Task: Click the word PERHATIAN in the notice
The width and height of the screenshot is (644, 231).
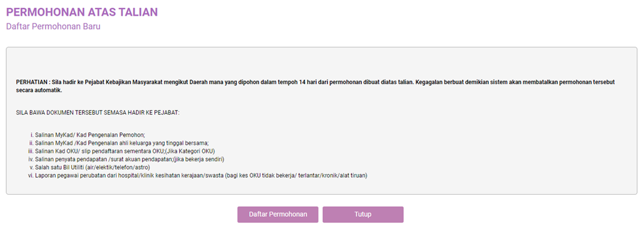Action: 32,82
